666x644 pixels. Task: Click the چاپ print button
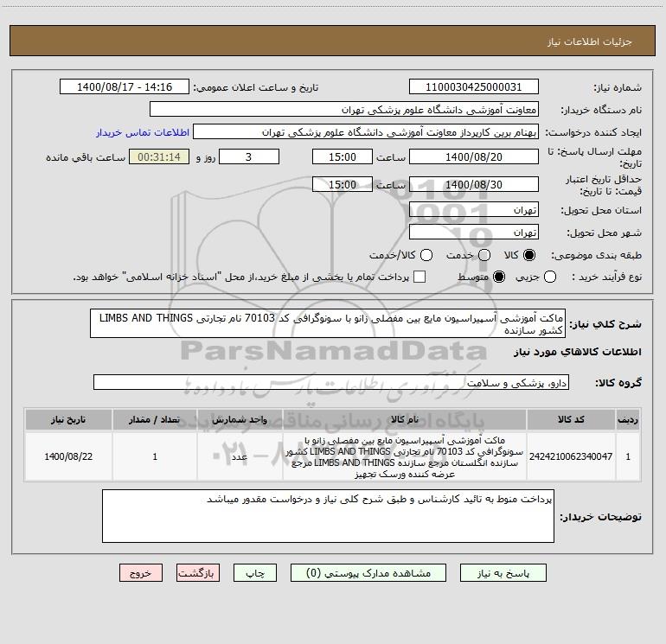(x=255, y=572)
